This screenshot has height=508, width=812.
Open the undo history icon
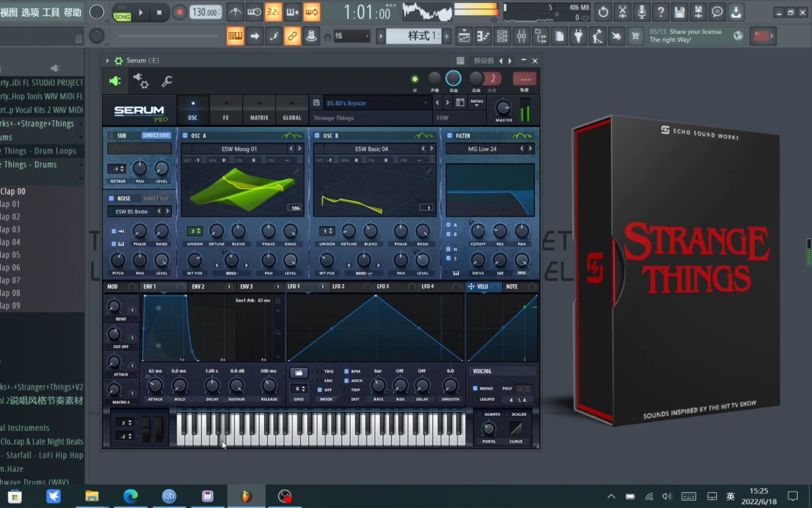[603, 12]
